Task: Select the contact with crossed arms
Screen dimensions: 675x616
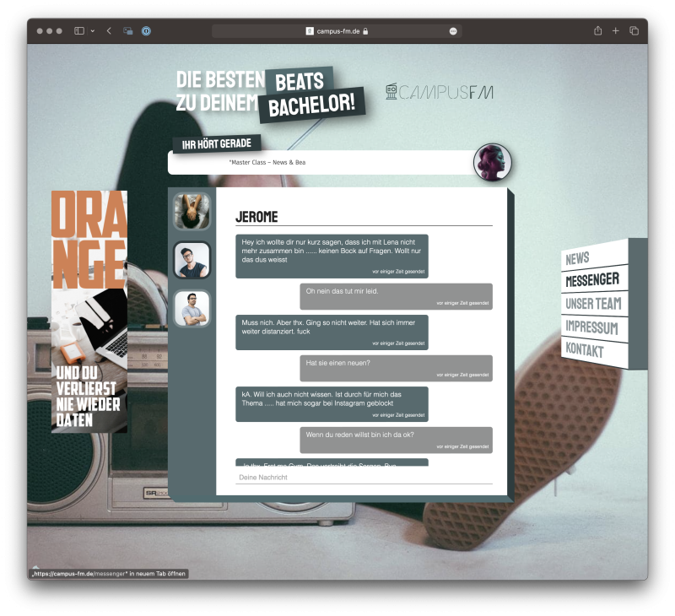Action: (x=192, y=308)
